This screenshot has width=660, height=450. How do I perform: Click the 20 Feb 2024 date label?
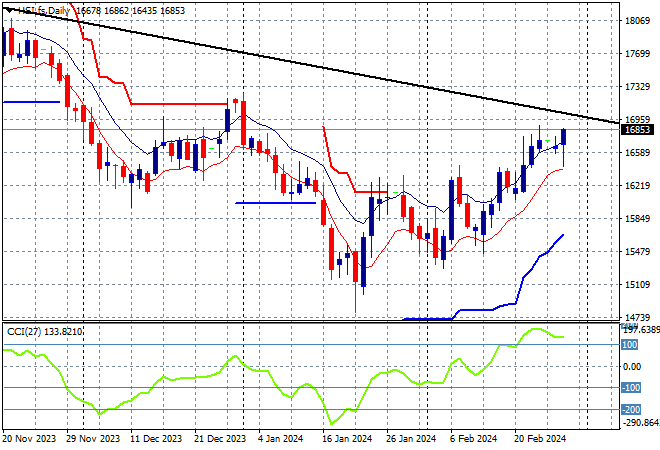coord(540,439)
